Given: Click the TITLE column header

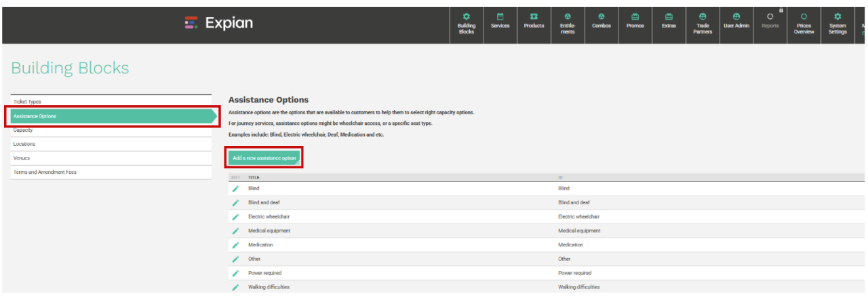Looking at the screenshot, I should 254,177.
